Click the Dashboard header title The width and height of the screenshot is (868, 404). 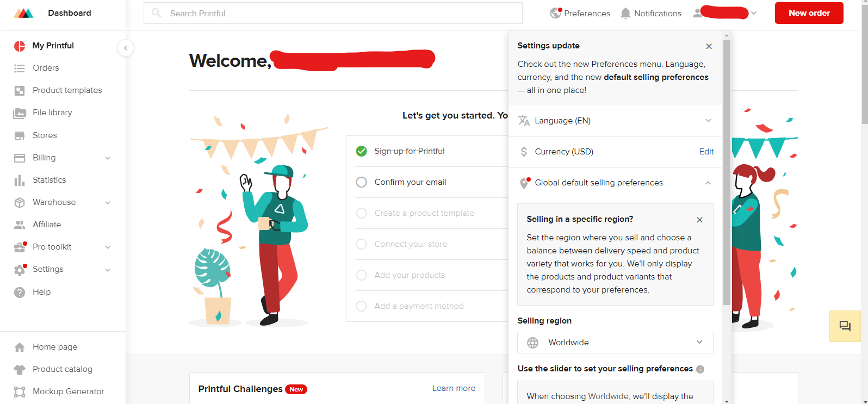click(x=70, y=13)
